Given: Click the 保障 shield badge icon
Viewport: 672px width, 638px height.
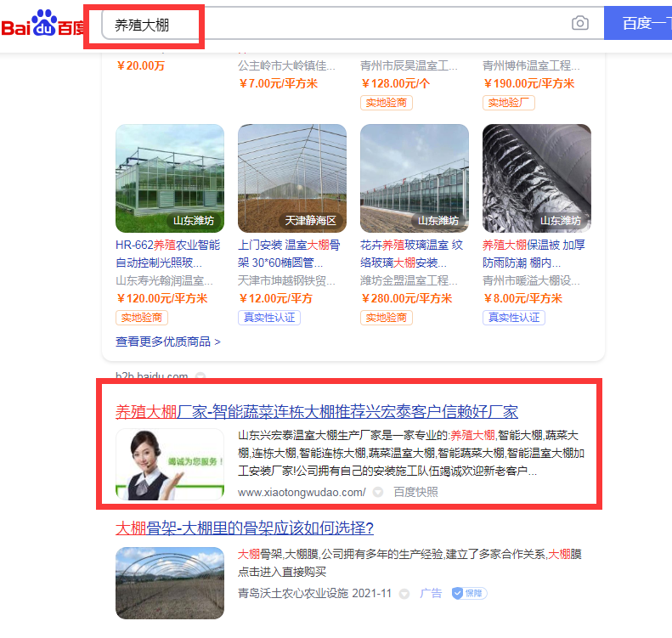Looking at the screenshot, I should coord(469,593).
